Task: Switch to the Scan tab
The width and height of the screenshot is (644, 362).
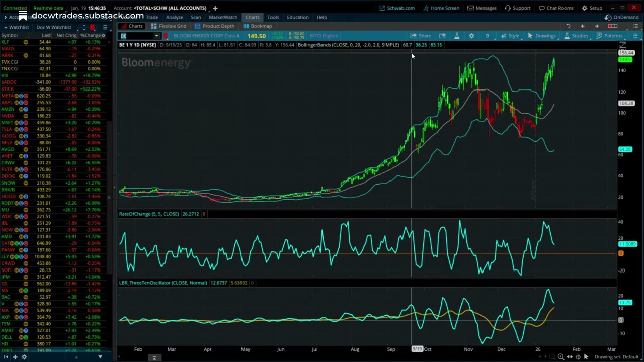Action: pyautogui.click(x=196, y=17)
